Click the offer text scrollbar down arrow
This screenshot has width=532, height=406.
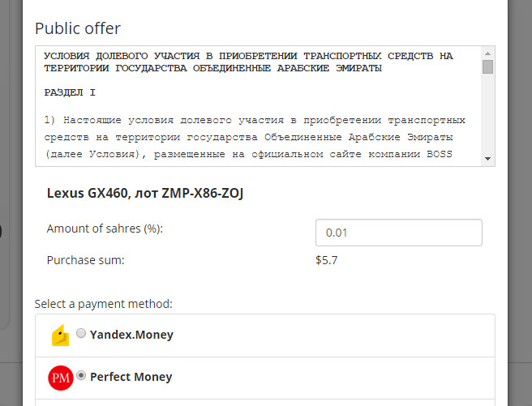487,158
